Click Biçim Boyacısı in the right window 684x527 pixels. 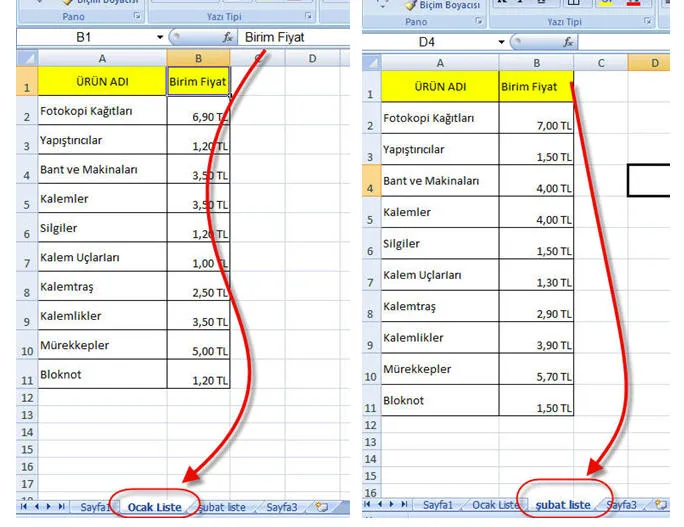pos(442,5)
